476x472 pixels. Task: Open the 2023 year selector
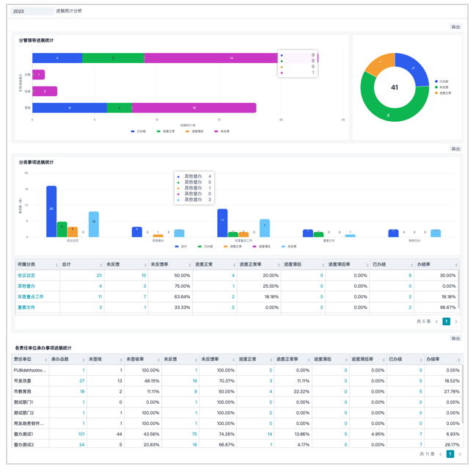click(x=32, y=11)
